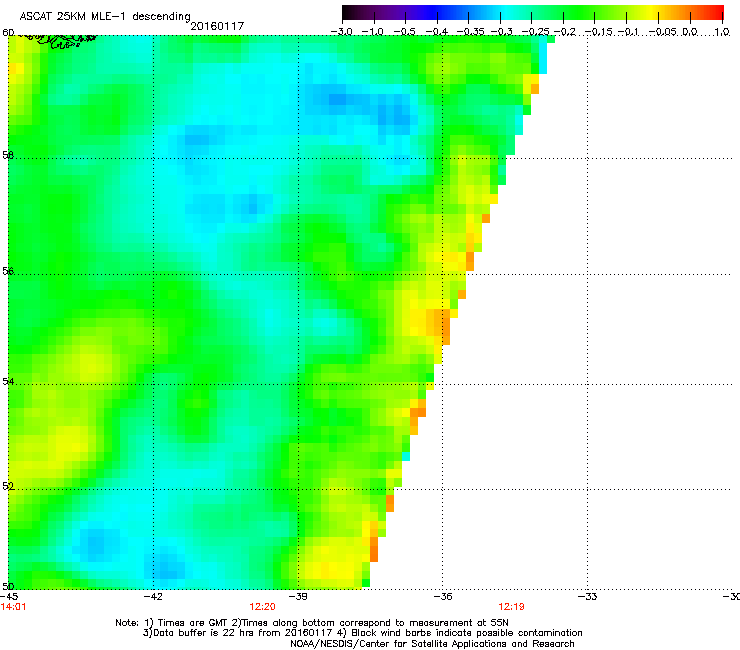Screen dimensions: 740x650
Task: Click longitude label -36
Action: coord(442,597)
